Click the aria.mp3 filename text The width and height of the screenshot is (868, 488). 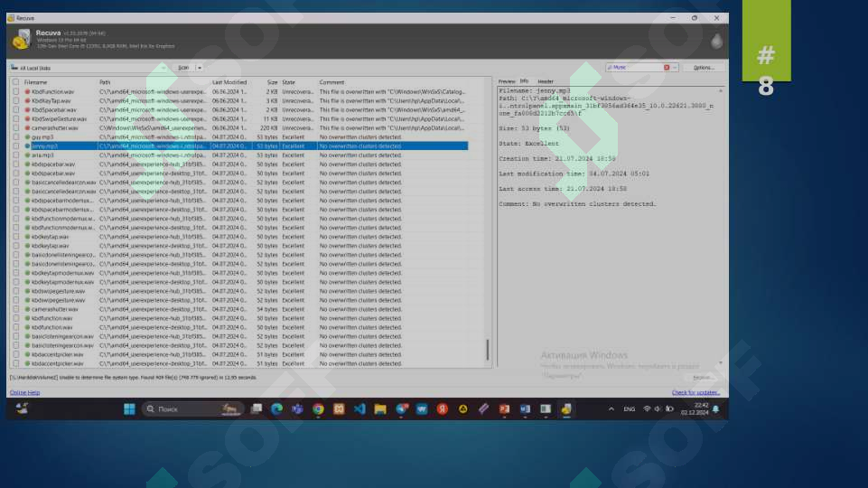(42, 155)
